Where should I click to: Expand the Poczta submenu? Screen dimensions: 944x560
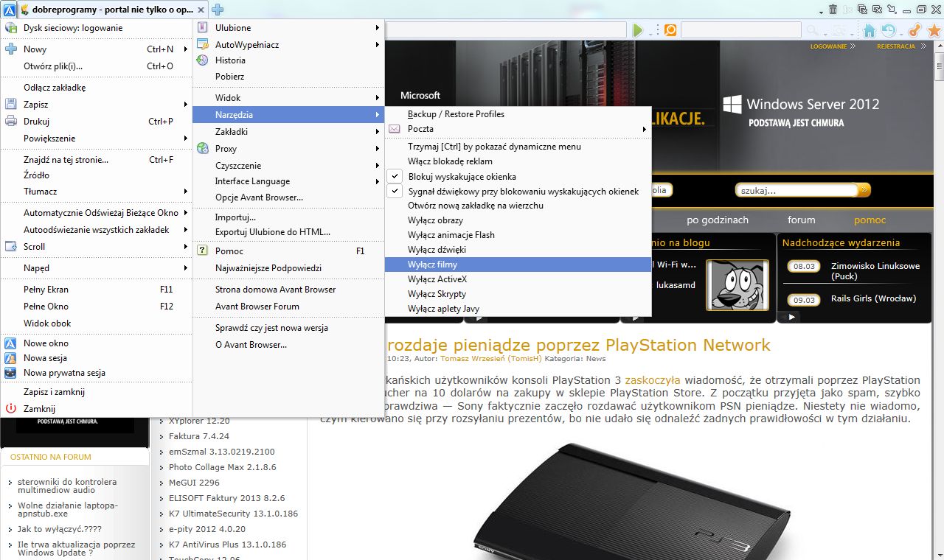point(518,129)
